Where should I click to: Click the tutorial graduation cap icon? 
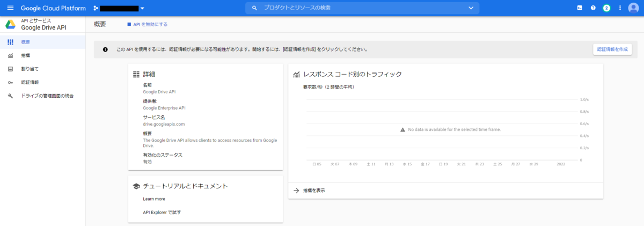tap(136, 186)
